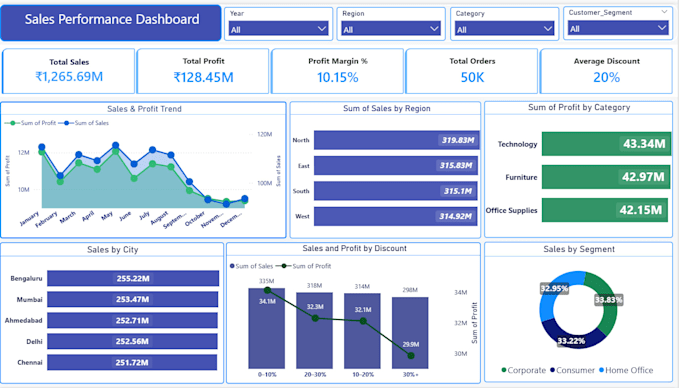Viewport: 680px width, 388px height.
Task: Click the Ahmedabad city sales bar
Action: 132,320
